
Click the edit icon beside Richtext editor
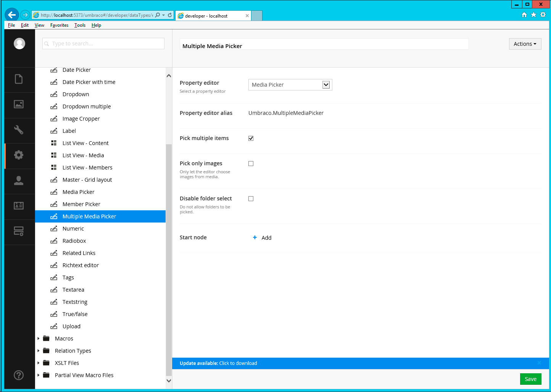click(x=54, y=265)
